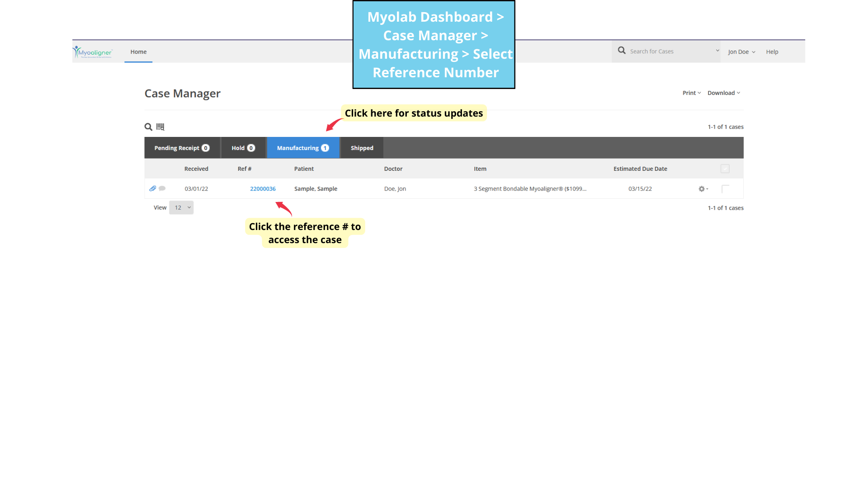Screen dimensions: 868x488
Task: Check the checkbox for case 22000036
Action: pyautogui.click(x=725, y=189)
